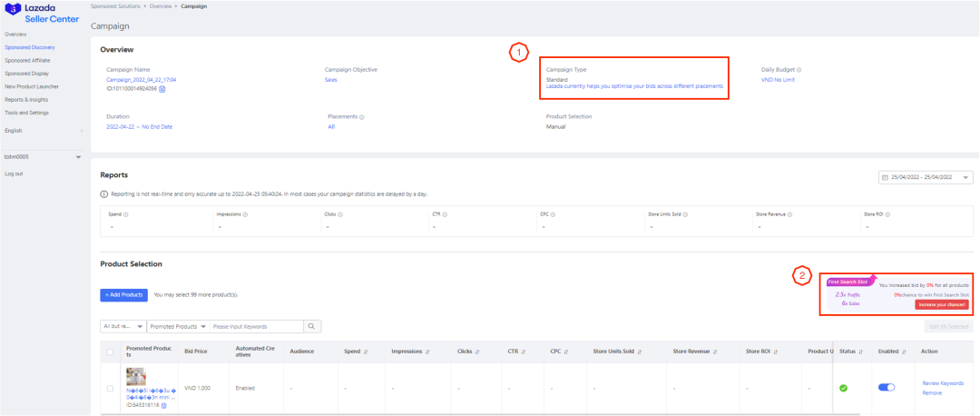Go to Reports & Insights in the sidebar
The image size is (980, 416).
[x=26, y=99]
